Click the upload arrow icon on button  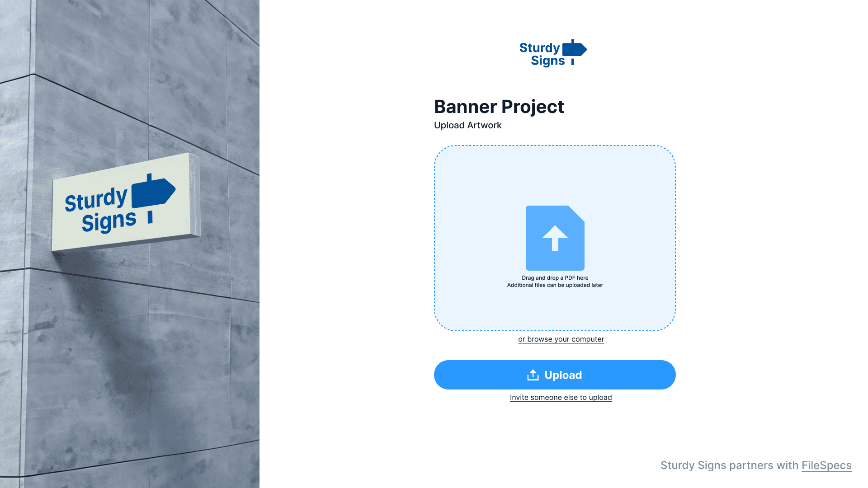[533, 375]
